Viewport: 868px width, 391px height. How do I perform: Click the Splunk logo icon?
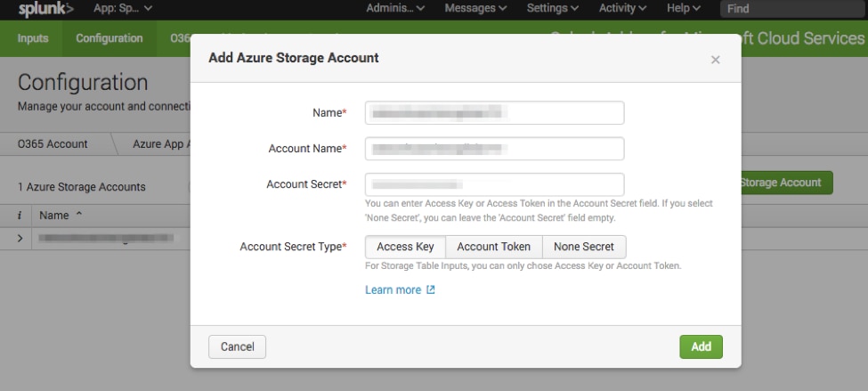(46, 9)
